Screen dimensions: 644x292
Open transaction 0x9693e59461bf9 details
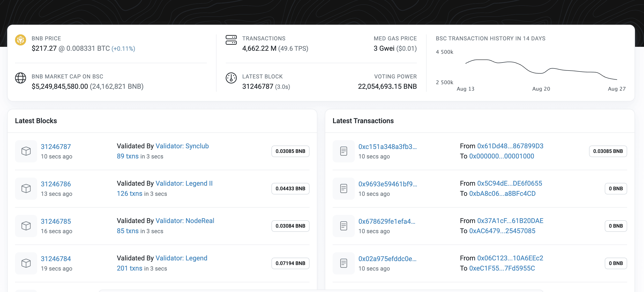(x=388, y=184)
